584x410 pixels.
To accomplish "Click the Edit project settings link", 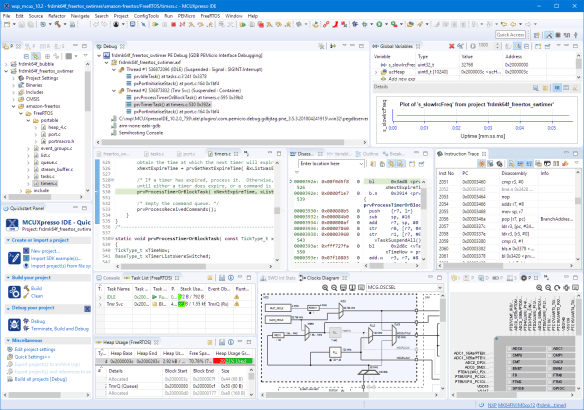I will point(35,349).
